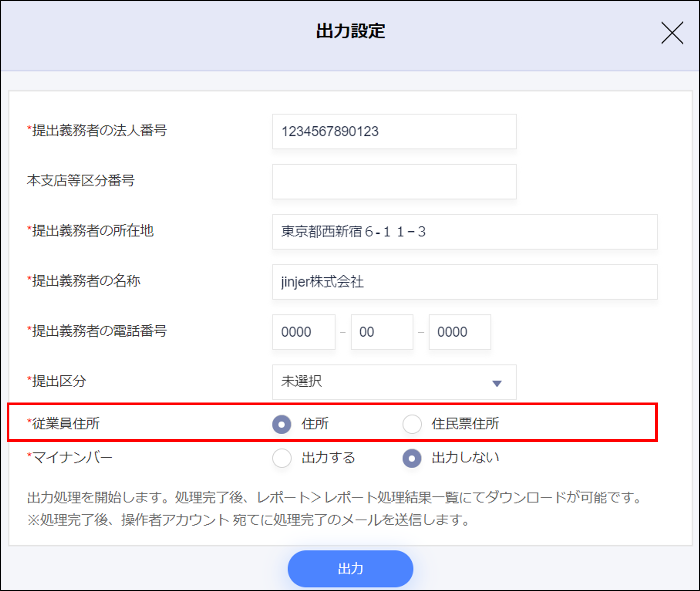This screenshot has height=591, width=700.
Task: Click the 出力設定 dialog title
Action: point(350,31)
